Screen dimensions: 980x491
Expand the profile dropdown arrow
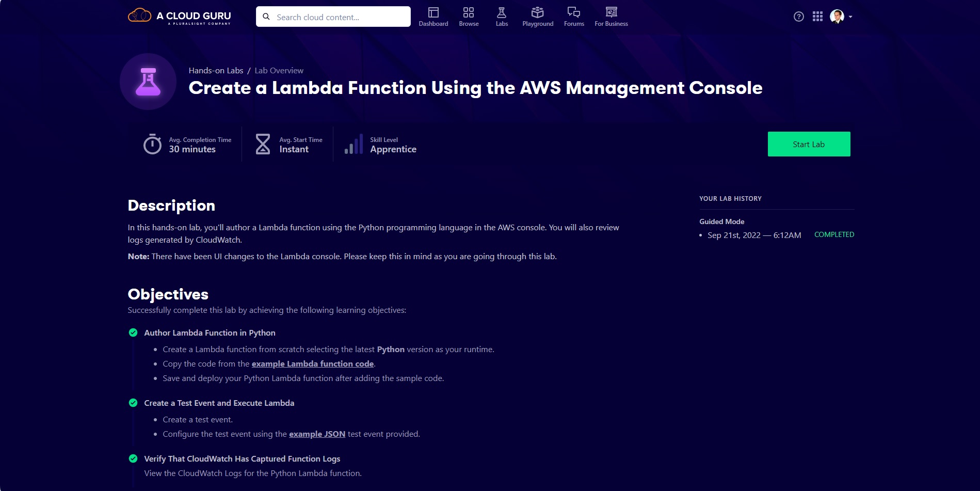pyautogui.click(x=850, y=17)
